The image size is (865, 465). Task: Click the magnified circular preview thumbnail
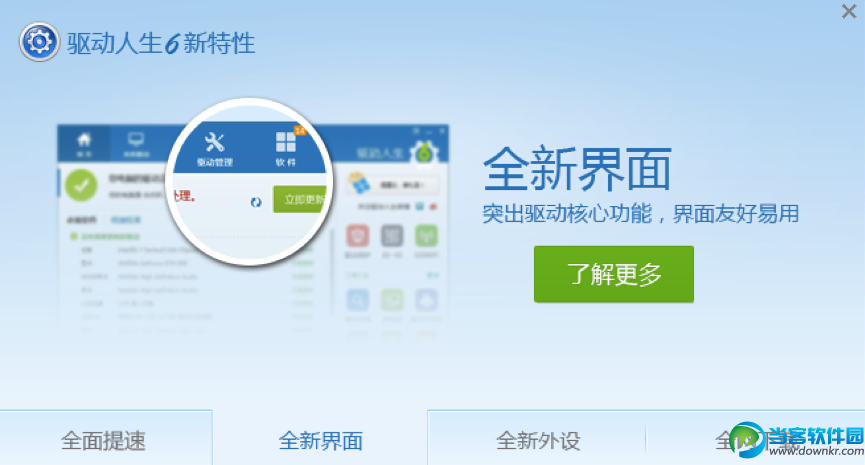(x=250, y=182)
